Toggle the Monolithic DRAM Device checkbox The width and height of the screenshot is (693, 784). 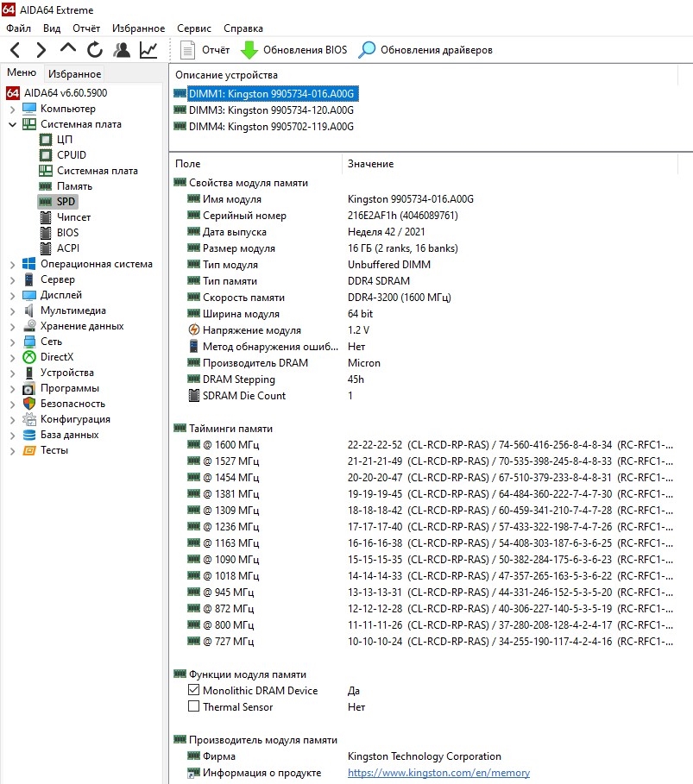click(x=193, y=690)
